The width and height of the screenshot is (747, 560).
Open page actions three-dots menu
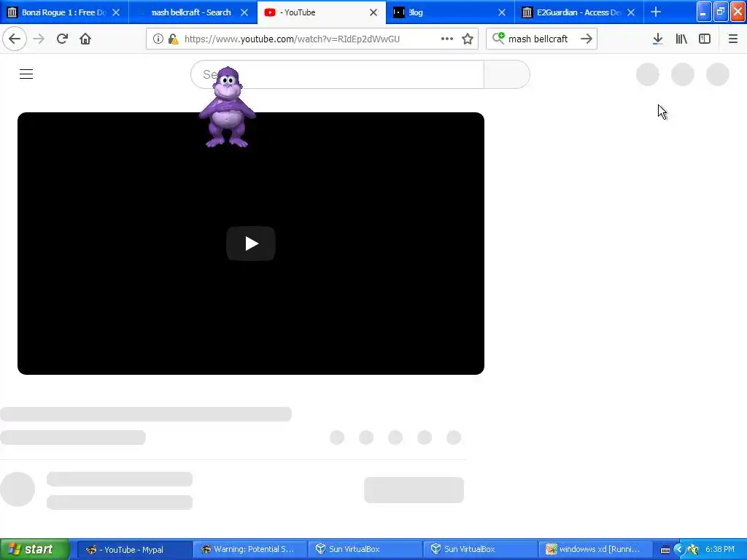point(447,39)
